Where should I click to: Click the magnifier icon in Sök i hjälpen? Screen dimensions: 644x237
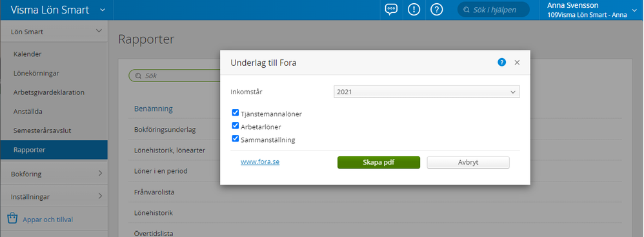(466, 10)
